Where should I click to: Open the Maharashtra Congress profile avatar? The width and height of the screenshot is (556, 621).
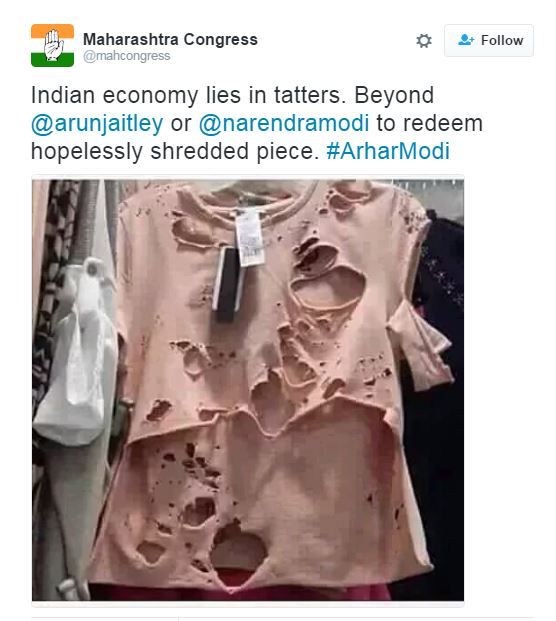[x=52, y=46]
